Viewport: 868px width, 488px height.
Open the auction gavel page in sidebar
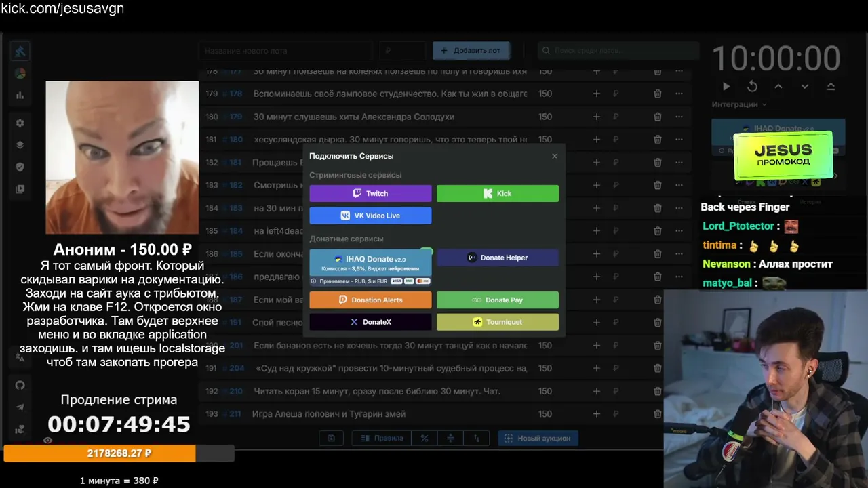tap(20, 51)
